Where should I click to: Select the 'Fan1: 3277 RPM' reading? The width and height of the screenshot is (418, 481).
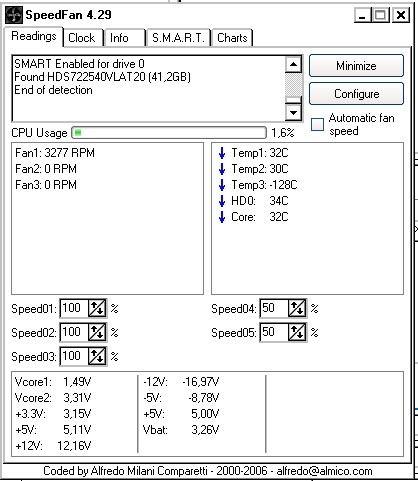55,153
